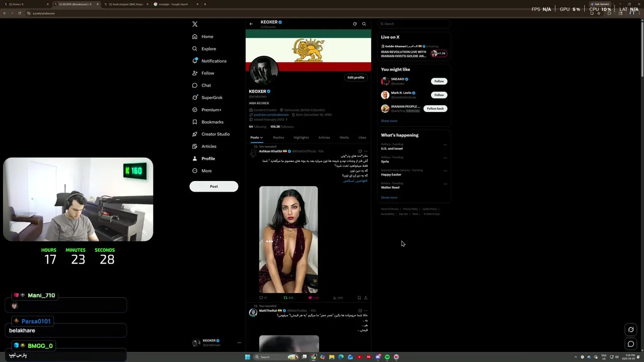Open SuperGrok
Viewport: 644px width, 362px height.
[207, 98]
